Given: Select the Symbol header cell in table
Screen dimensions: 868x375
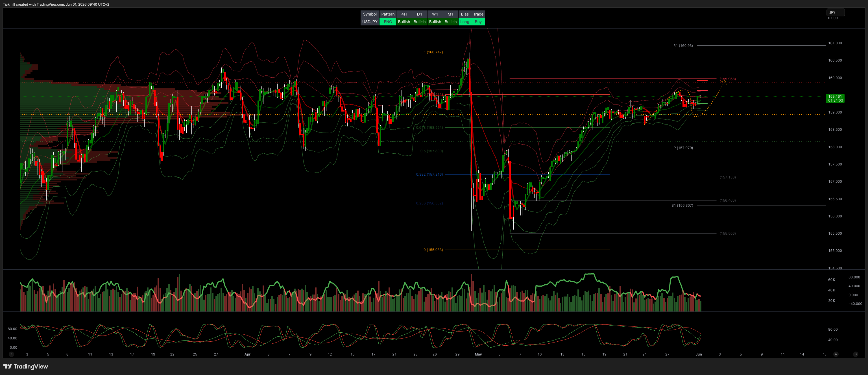Looking at the screenshot, I should coord(370,14).
